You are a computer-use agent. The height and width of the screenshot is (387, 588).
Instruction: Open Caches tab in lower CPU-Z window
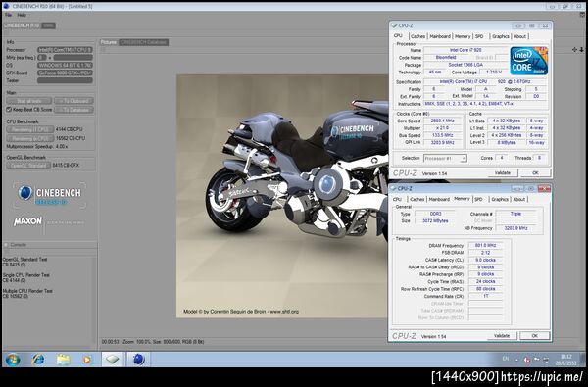(417, 199)
